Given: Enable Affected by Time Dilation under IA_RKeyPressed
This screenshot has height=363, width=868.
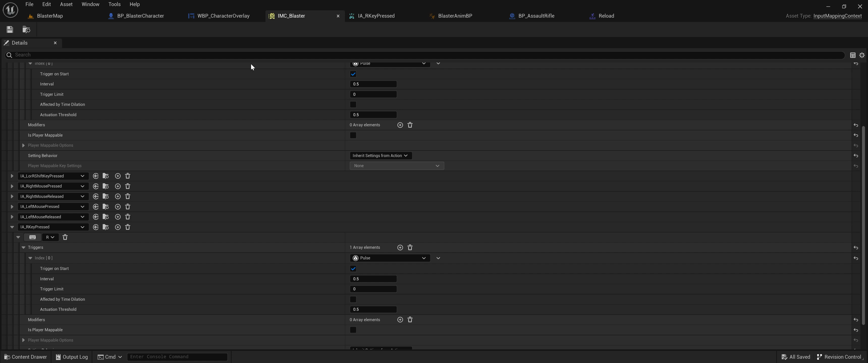Looking at the screenshot, I should (x=353, y=299).
